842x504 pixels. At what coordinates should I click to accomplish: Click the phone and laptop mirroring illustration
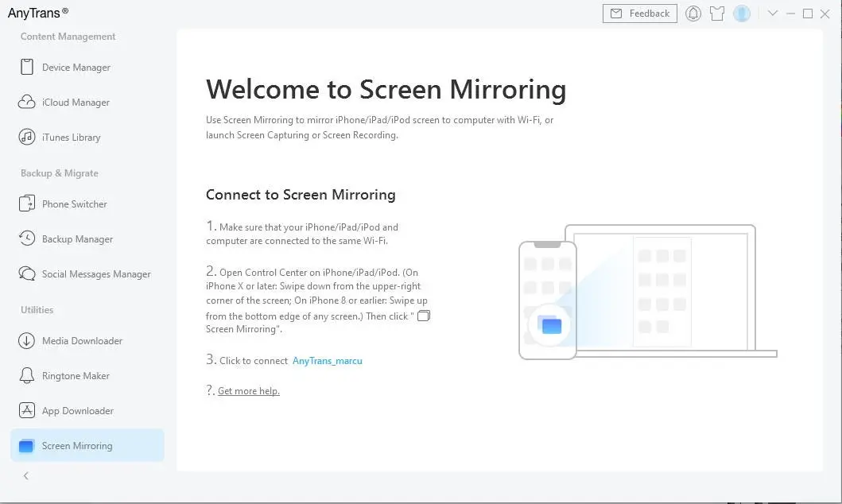click(x=648, y=292)
